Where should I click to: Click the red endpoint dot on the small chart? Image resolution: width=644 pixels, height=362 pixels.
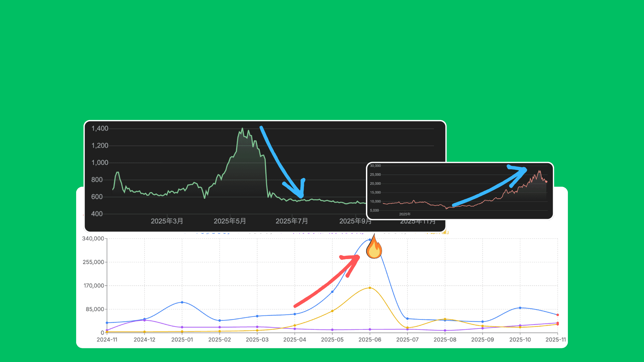click(546, 182)
